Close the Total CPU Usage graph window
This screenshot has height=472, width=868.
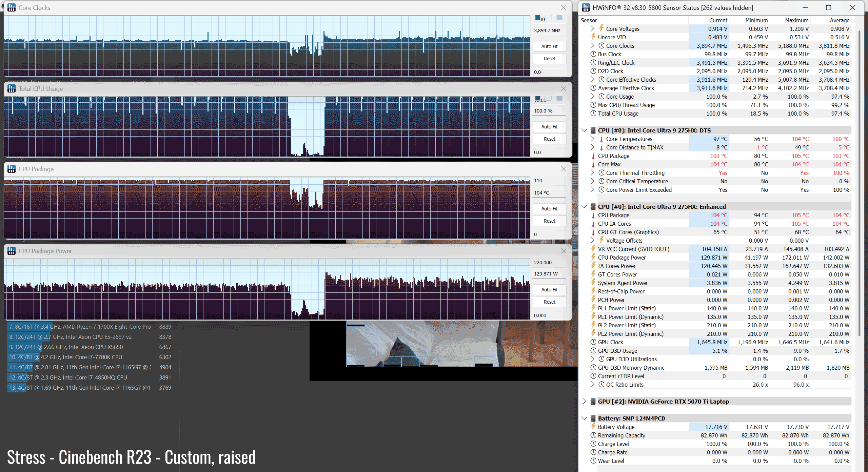pyautogui.click(x=564, y=88)
